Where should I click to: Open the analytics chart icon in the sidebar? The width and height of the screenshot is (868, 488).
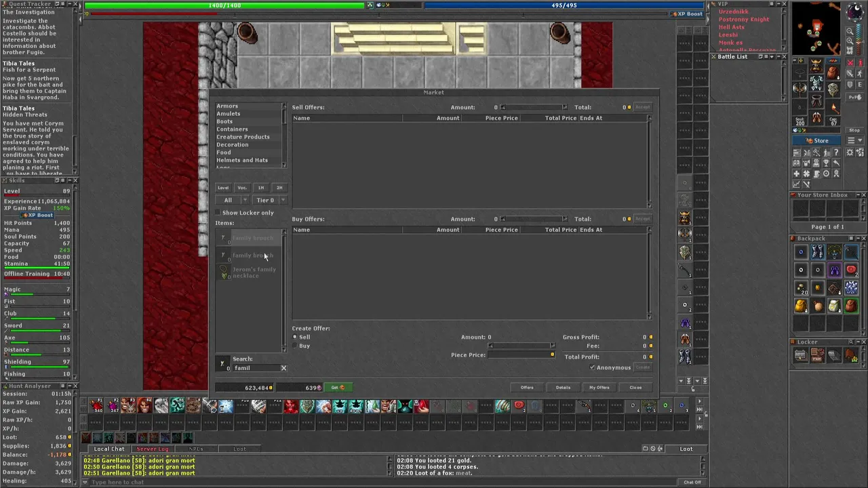coord(797,184)
